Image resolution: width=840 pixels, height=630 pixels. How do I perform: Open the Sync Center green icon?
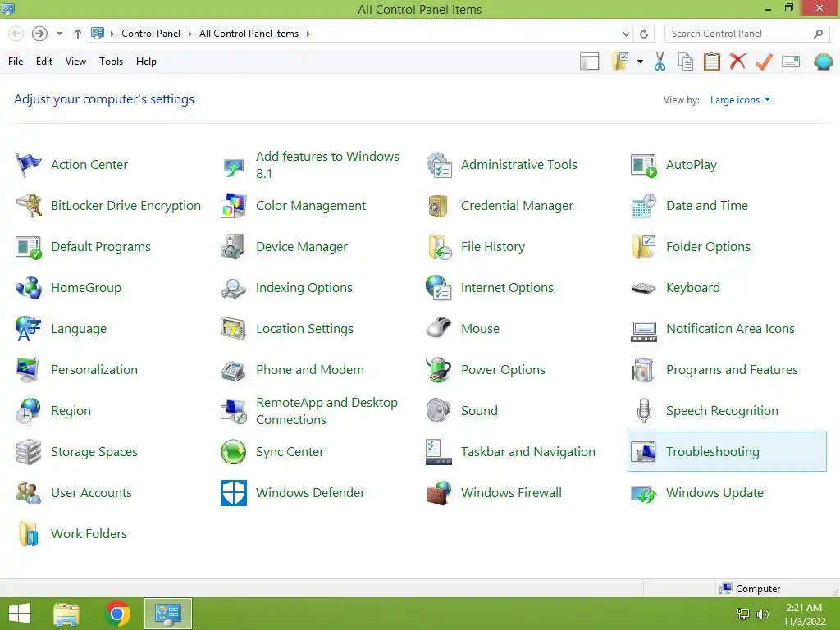[x=234, y=452]
